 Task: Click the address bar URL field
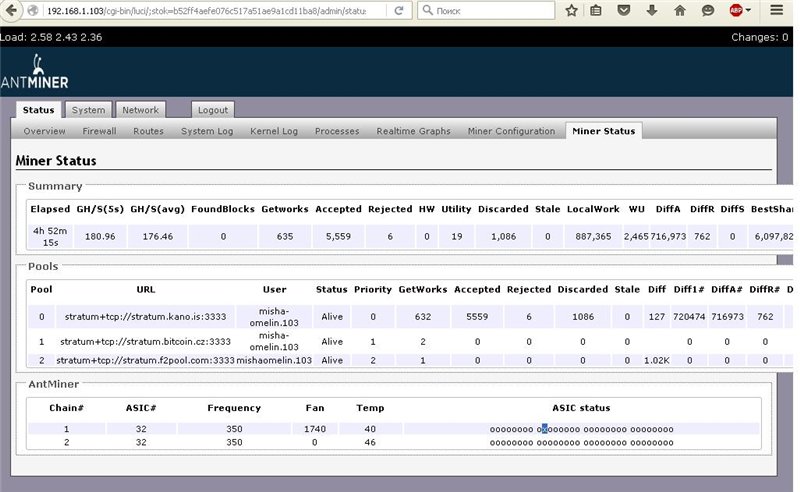(x=200, y=10)
